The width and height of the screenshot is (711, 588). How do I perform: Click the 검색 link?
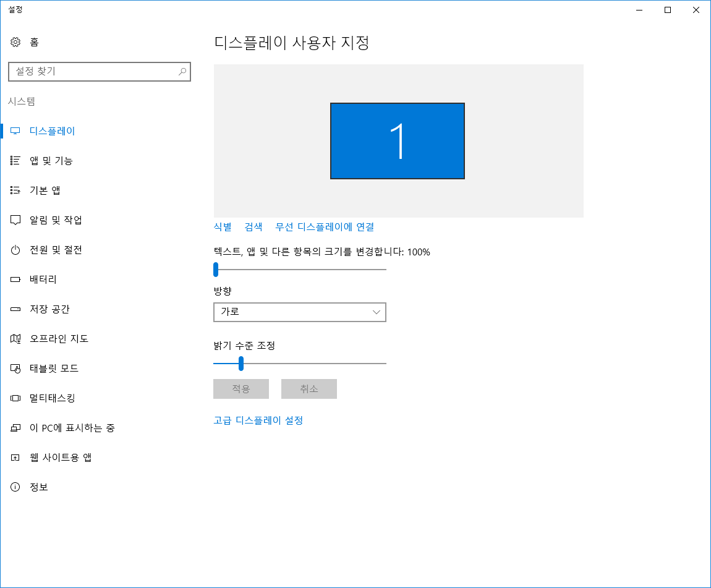[253, 227]
